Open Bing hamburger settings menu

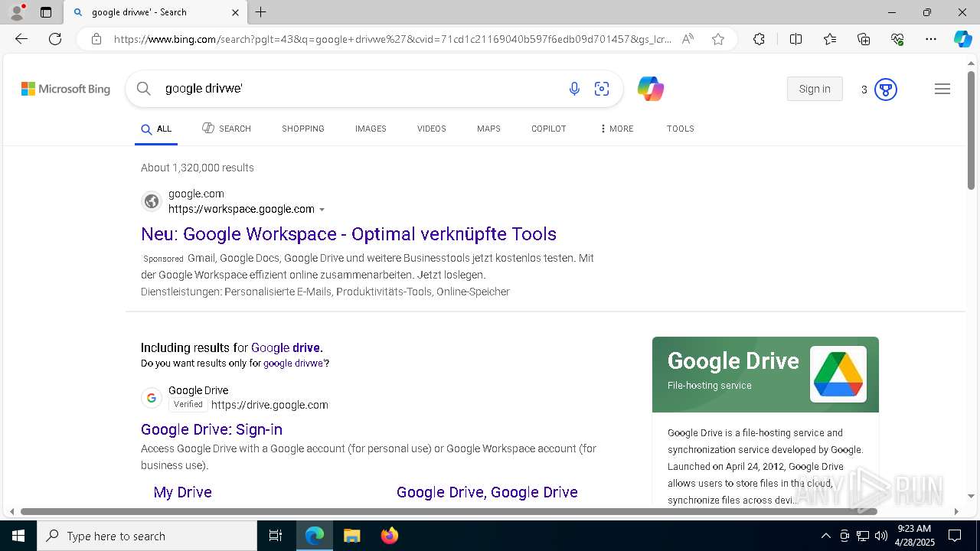tap(942, 90)
